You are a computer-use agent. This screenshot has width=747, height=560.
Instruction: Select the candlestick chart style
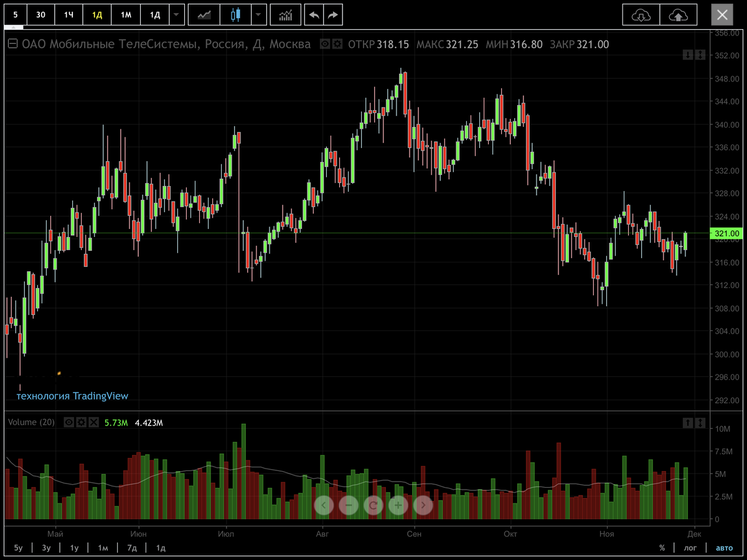(x=236, y=15)
